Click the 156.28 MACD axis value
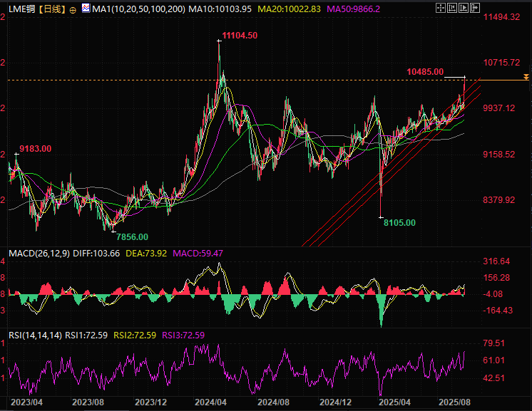The height and width of the screenshot is (411, 532). [x=496, y=278]
